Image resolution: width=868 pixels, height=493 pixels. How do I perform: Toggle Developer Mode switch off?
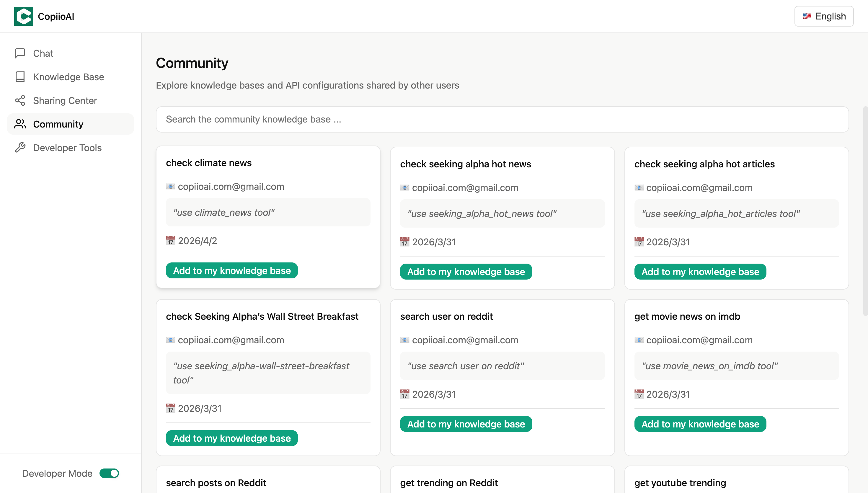point(109,473)
